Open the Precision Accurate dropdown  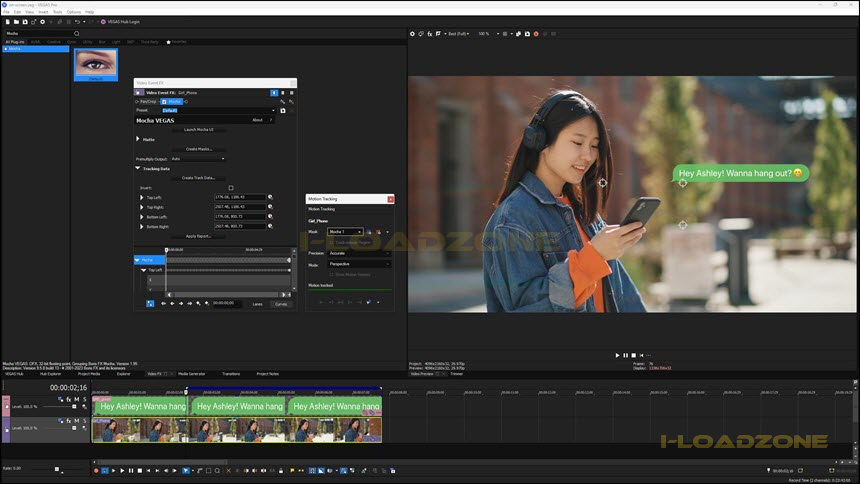(x=359, y=253)
